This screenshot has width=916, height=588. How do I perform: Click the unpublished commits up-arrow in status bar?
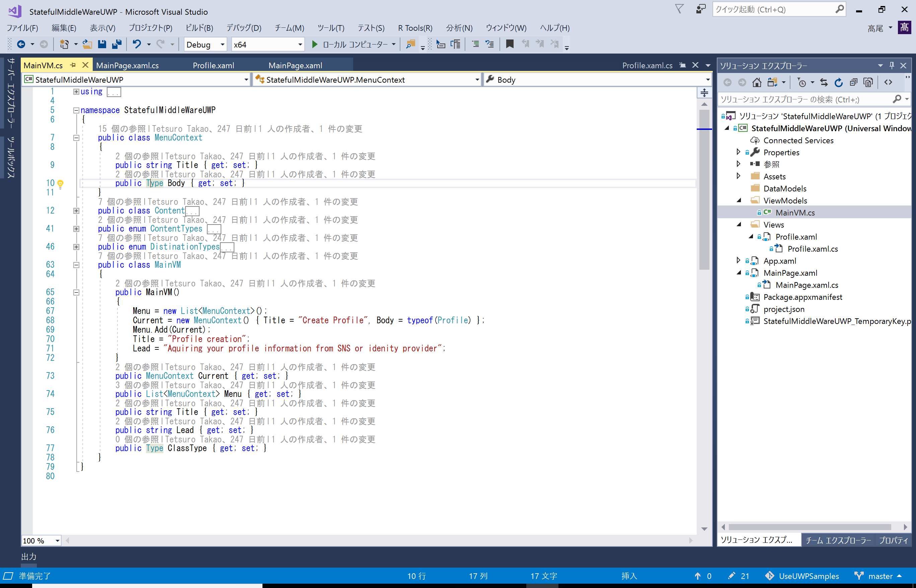pyautogui.click(x=697, y=576)
